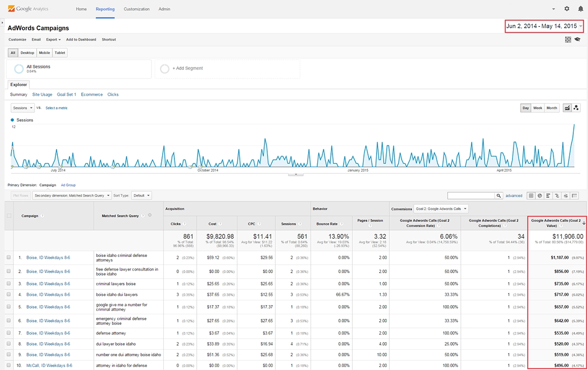Screen dimensions: 588x370
Task: Remove Matched Search Query secondary dimension
Action: click(x=150, y=215)
